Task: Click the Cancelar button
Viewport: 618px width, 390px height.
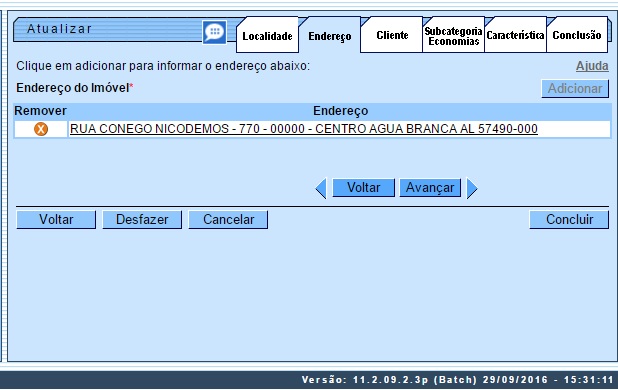Action: tap(228, 219)
